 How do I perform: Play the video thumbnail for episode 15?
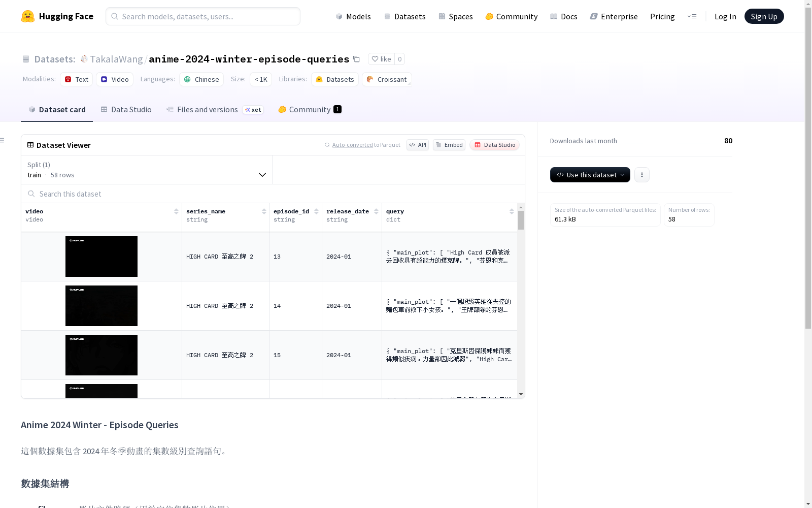[x=101, y=355]
